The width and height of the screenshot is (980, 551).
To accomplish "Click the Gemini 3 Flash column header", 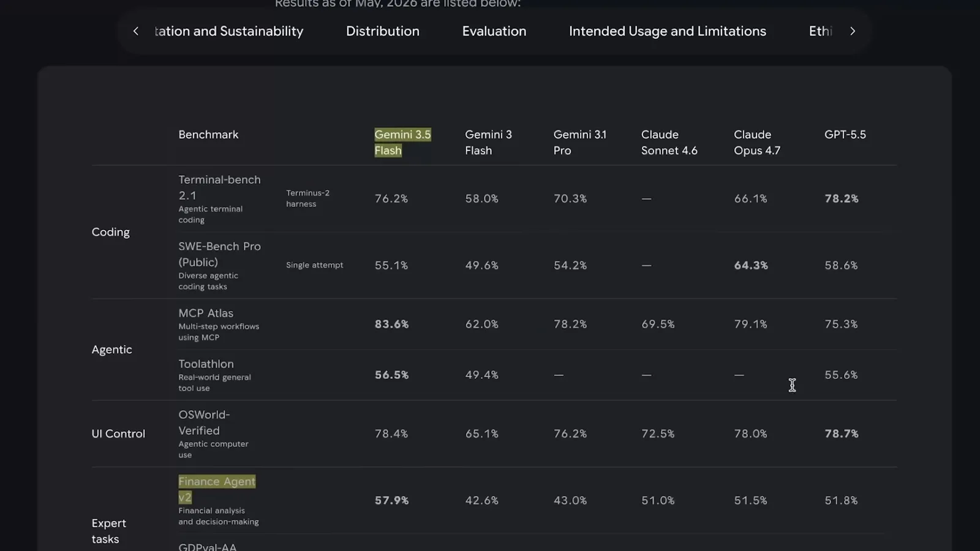I will 488,142.
